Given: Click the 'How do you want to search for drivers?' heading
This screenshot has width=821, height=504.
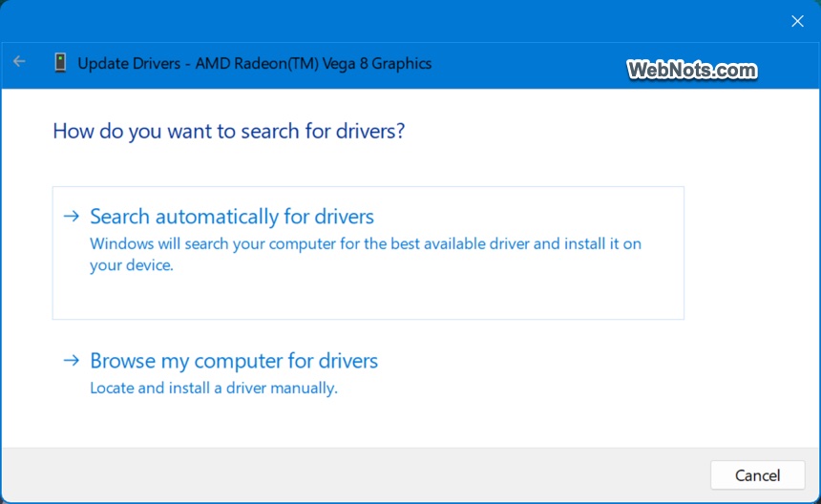Looking at the screenshot, I should [229, 131].
